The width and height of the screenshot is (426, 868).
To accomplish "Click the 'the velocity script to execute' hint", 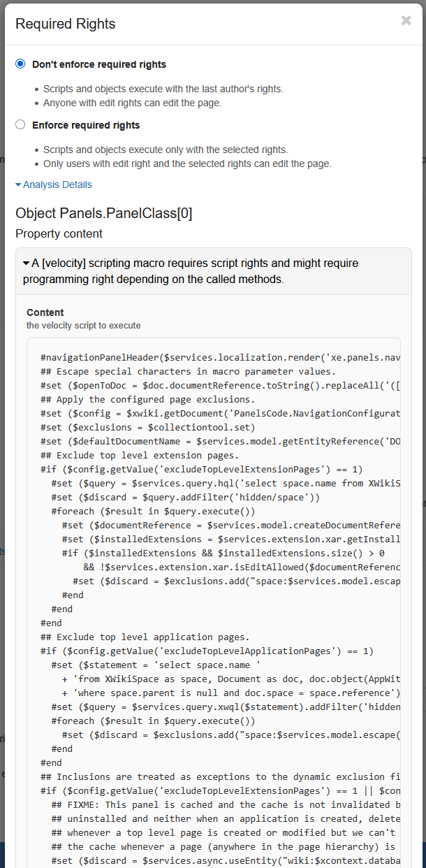I will coord(84,325).
